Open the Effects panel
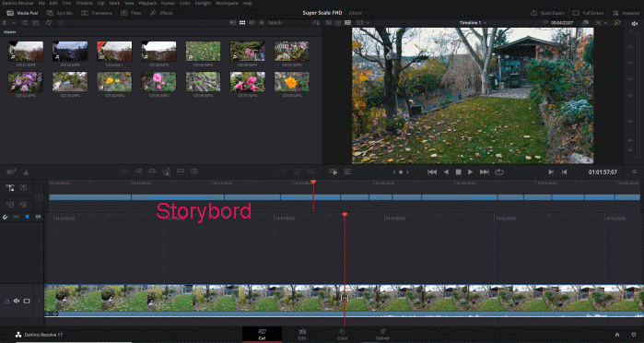The height and width of the screenshot is (343, 644). [161, 13]
